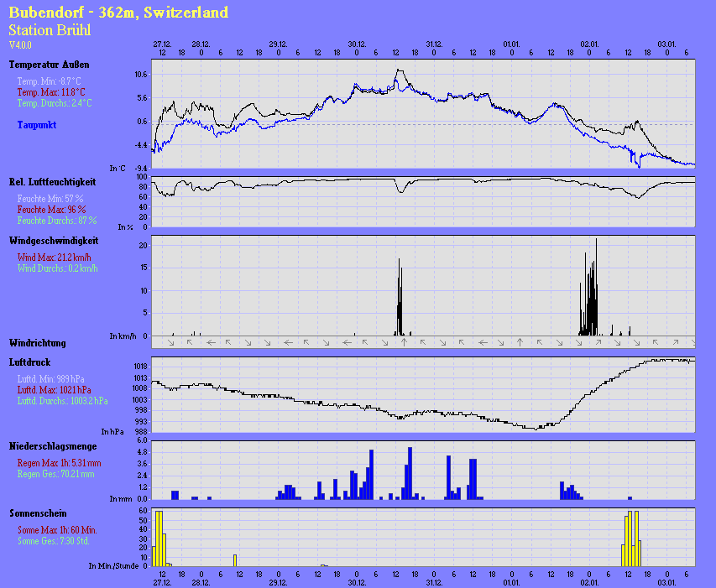Select the 'Regen Max 1h: 5.31 mm' value
The height and width of the screenshot is (588, 716).
click(x=60, y=462)
